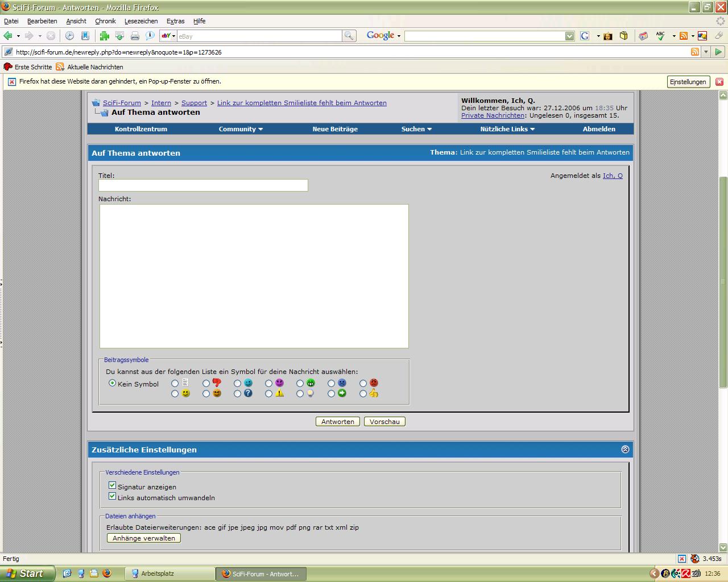Click the green back arrow in Firefox toolbar
This screenshot has height=582, width=728.
click(x=8, y=36)
